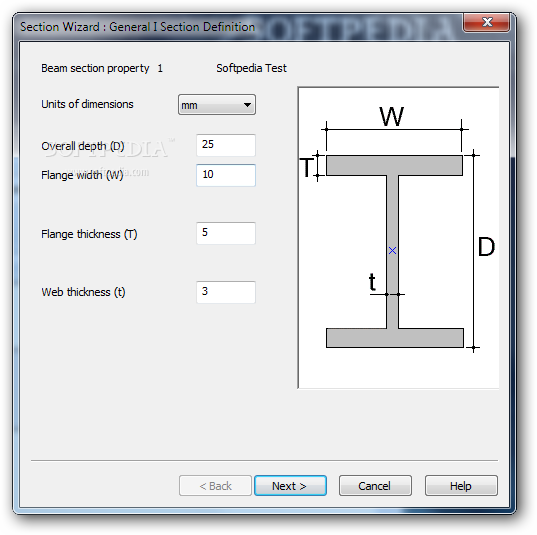Click the 'Beam section property' label
Screen dimensions: 537x535
[95, 68]
